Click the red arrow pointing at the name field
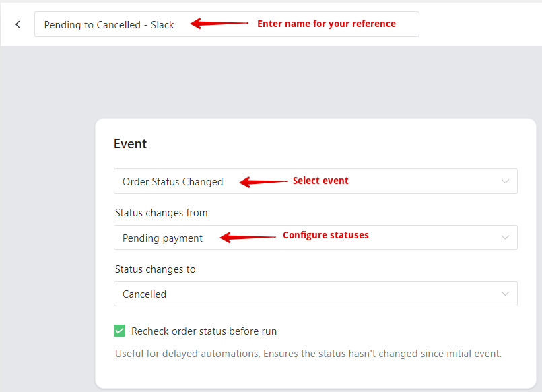 pos(219,24)
